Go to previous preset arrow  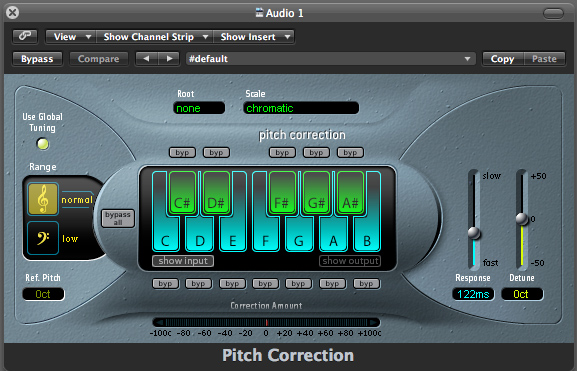[x=146, y=59]
